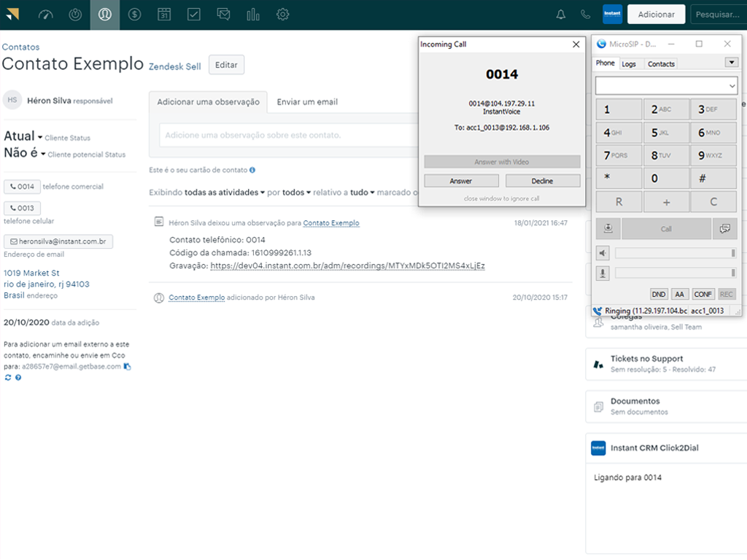Mute the MicroSIP microphone

point(603,273)
